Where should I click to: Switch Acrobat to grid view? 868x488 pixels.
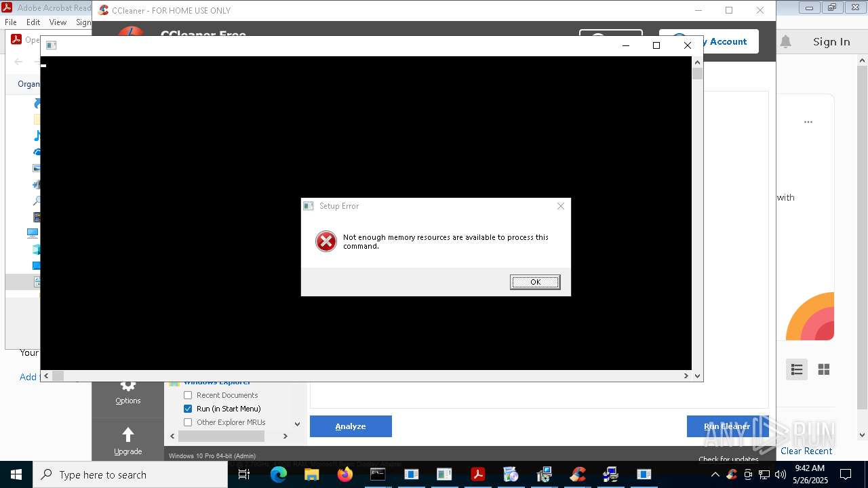point(824,369)
